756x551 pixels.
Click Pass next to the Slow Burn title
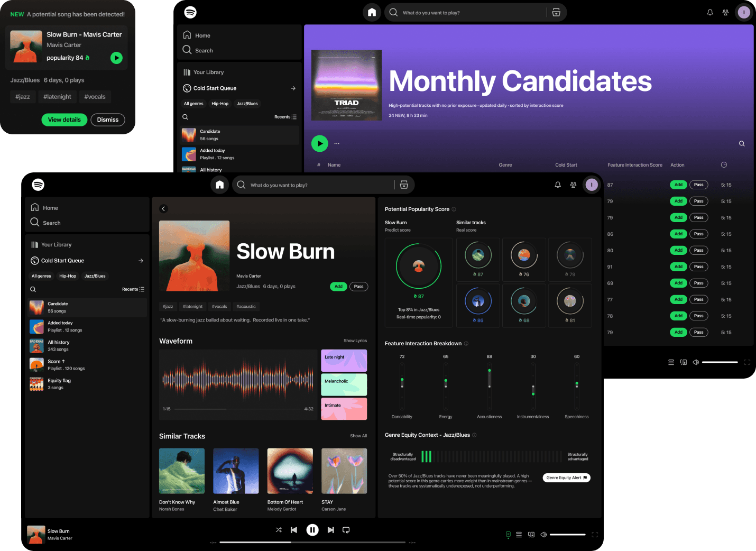(358, 287)
